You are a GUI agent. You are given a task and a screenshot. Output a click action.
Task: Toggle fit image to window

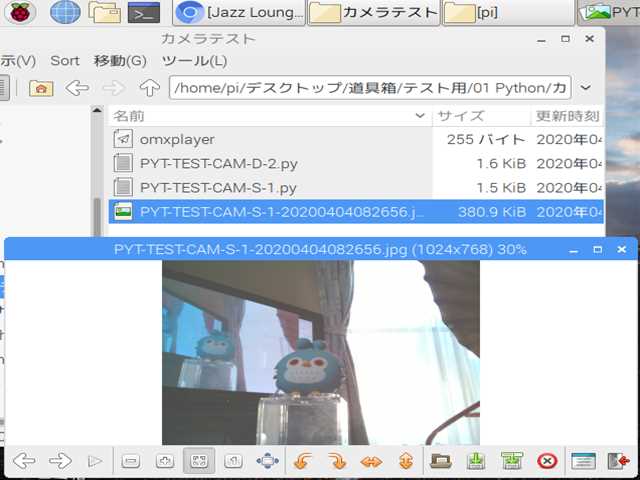coord(200,461)
